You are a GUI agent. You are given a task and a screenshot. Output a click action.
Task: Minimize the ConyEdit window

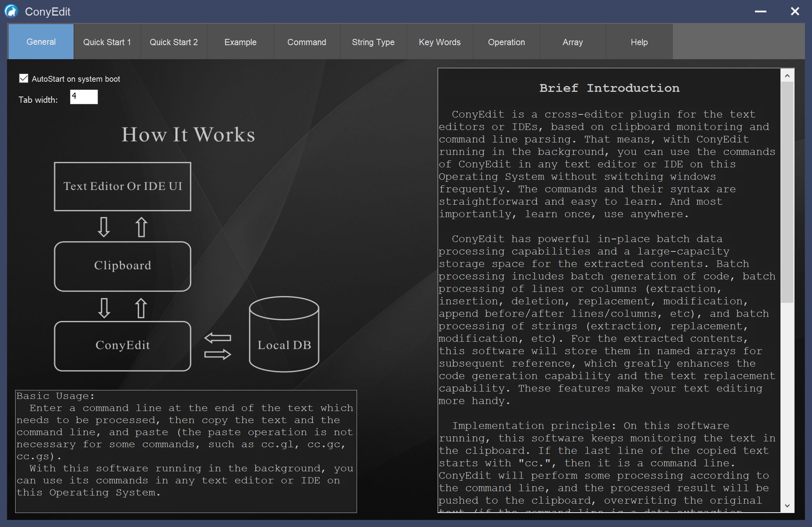[x=761, y=11]
